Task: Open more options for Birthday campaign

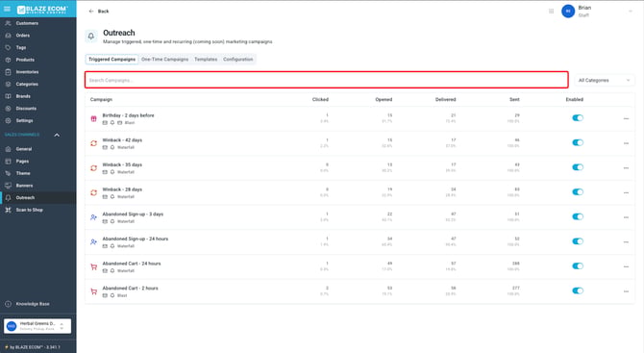Action: (626, 118)
